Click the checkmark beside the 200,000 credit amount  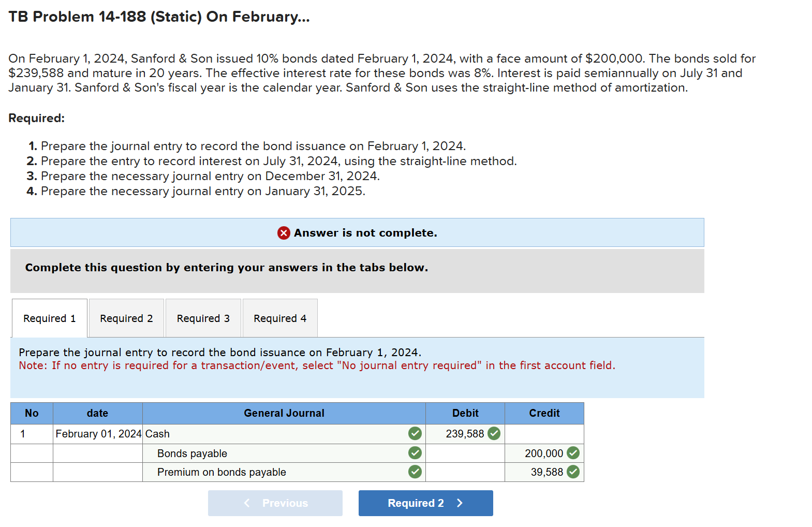click(573, 453)
